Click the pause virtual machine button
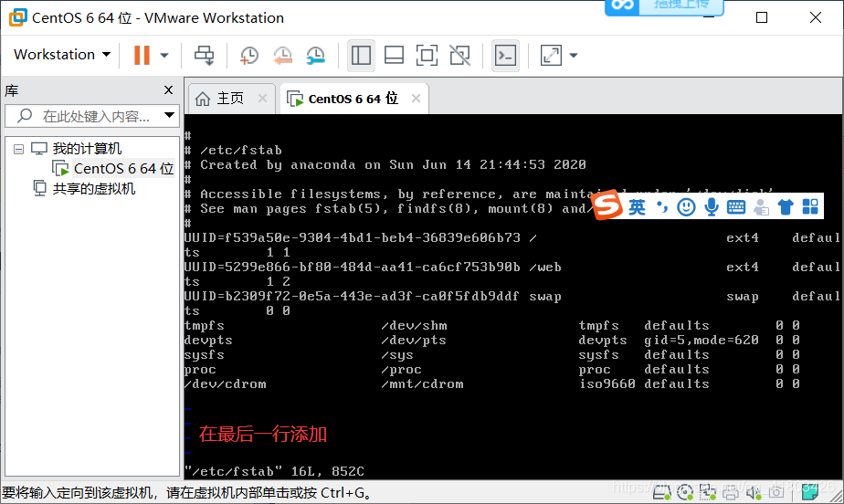The image size is (844, 504). (x=142, y=55)
